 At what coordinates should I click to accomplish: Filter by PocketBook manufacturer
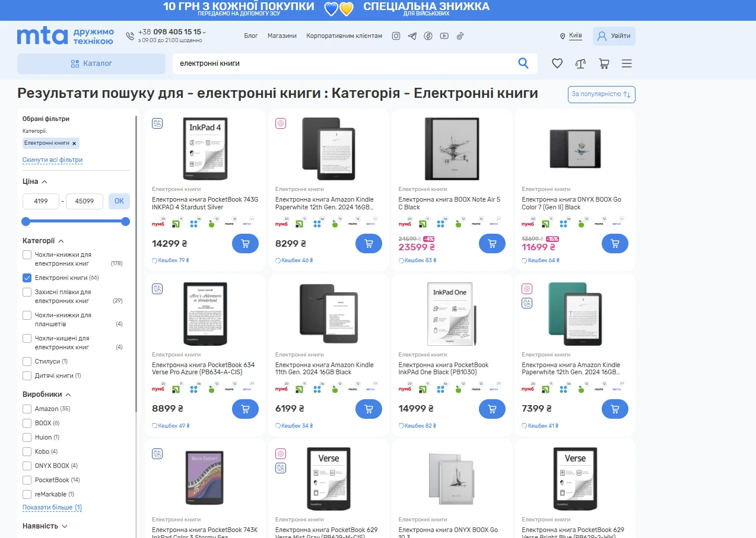(x=27, y=480)
